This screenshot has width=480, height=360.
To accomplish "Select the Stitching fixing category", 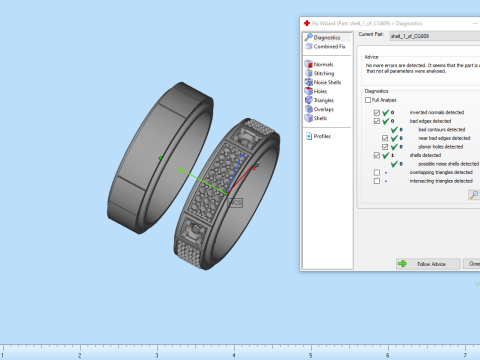I will [324, 73].
